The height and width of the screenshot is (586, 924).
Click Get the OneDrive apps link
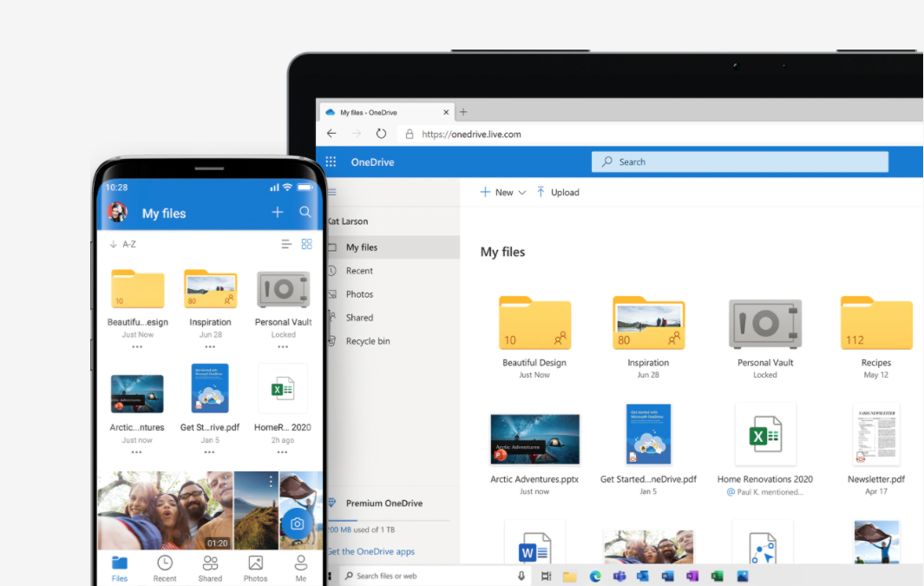(x=371, y=551)
